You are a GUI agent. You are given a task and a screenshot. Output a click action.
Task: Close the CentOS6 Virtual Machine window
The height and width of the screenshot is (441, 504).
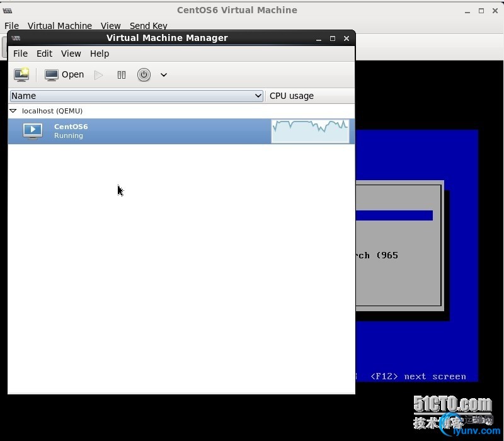click(x=495, y=11)
